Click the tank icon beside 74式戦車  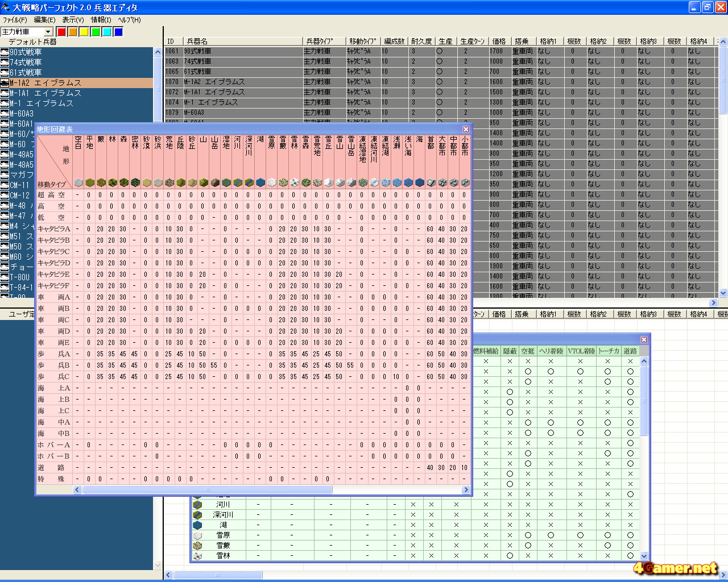[5, 62]
